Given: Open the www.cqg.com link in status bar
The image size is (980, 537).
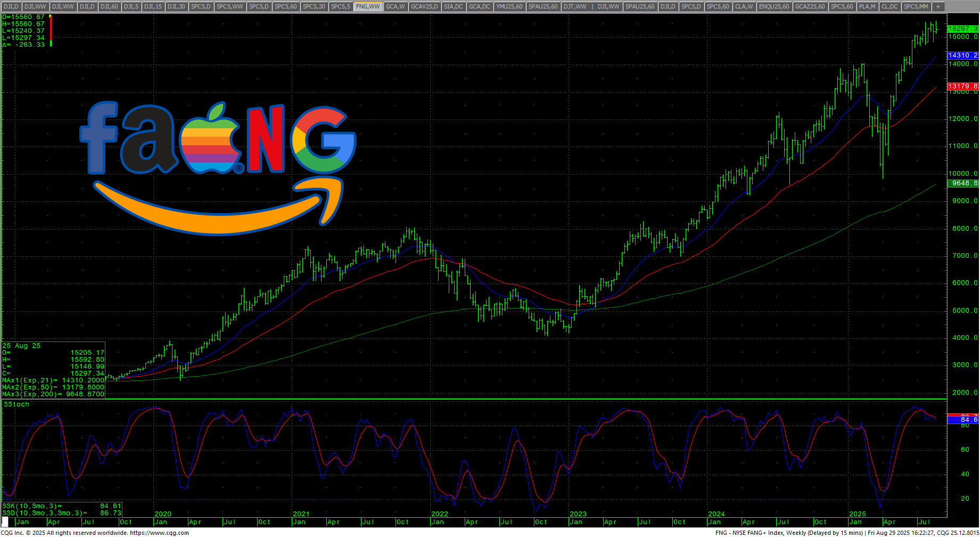Looking at the screenshot, I should tap(159, 533).
